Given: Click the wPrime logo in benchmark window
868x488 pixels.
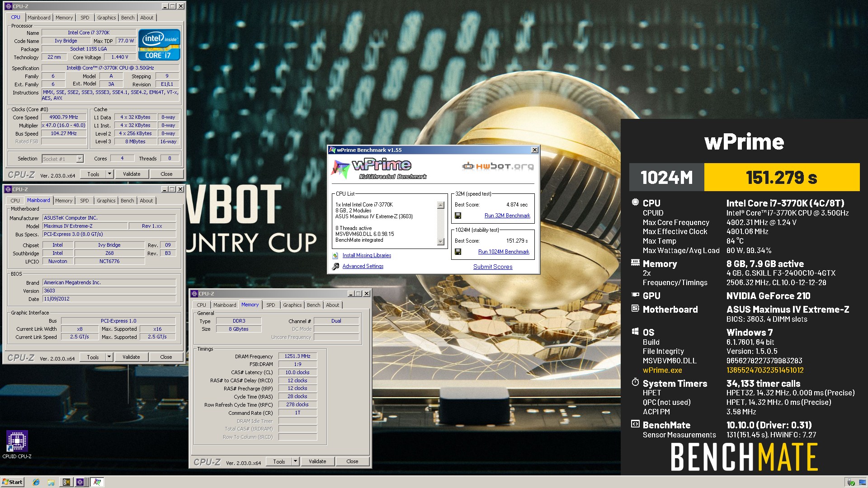Looking at the screenshot, I should pyautogui.click(x=379, y=169).
